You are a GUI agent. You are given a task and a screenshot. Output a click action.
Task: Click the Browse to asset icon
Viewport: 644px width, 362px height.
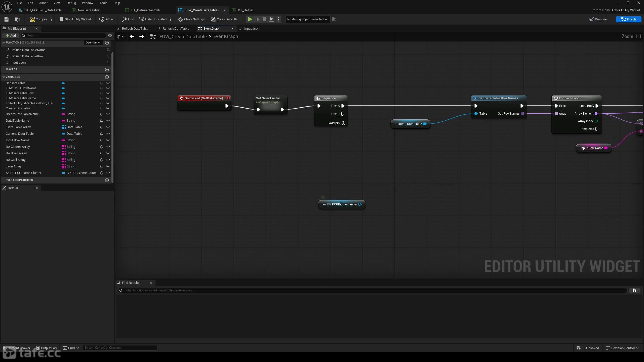point(17,19)
